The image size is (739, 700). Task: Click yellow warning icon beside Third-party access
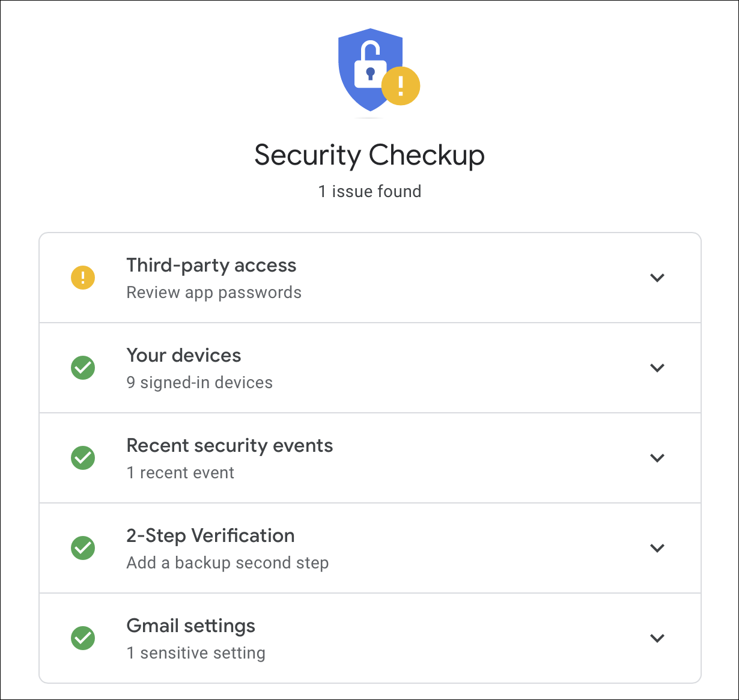[x=83, y=278]
